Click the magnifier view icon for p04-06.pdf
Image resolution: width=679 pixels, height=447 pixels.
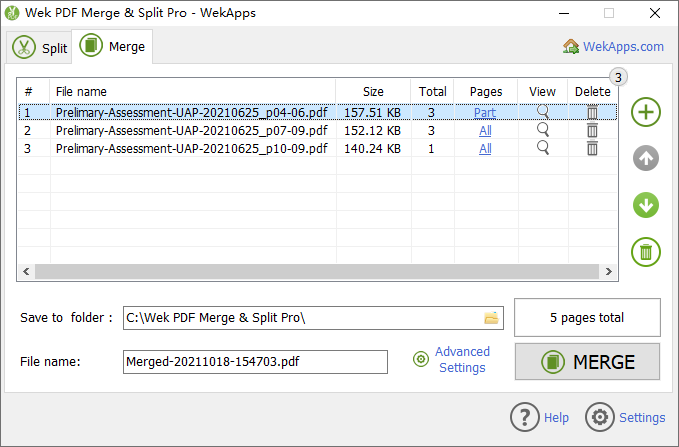[x=543, y=112]
